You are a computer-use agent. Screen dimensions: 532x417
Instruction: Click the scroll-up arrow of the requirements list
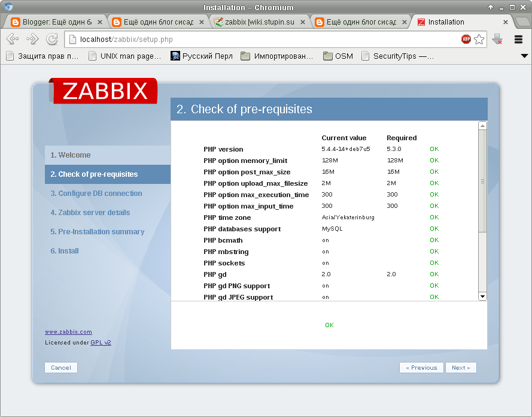(x=482, y=126)
